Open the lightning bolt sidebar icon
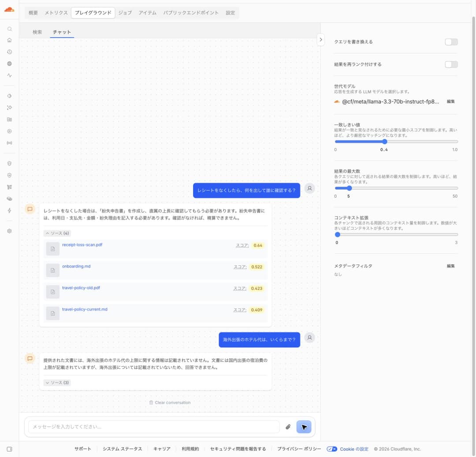The height and width of the screenshot is (457, 476). pos(9,210)
